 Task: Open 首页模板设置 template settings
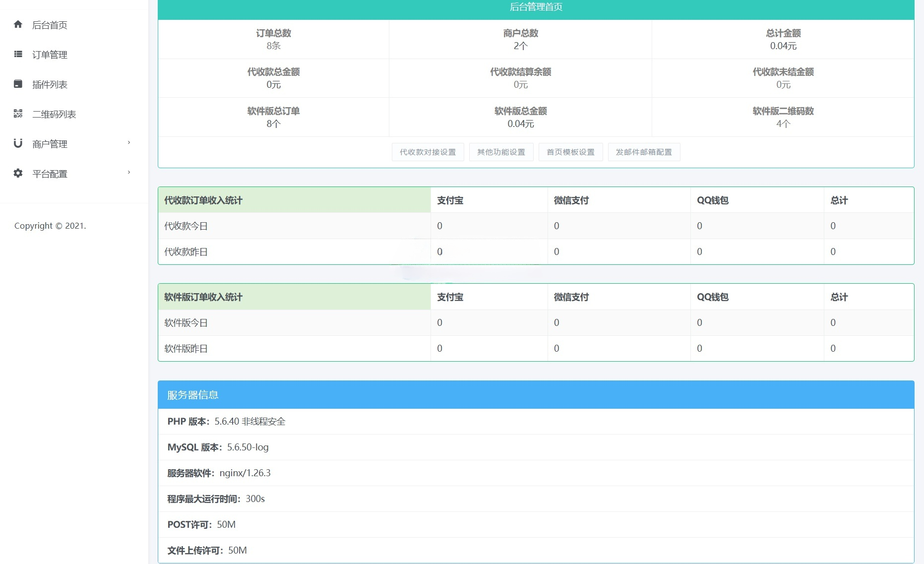click(570, 152)
